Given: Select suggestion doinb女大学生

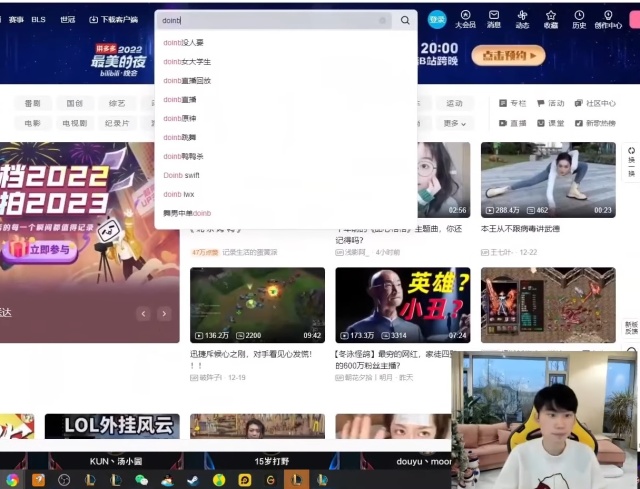Looking at the screenshot, I should (187, 62).
